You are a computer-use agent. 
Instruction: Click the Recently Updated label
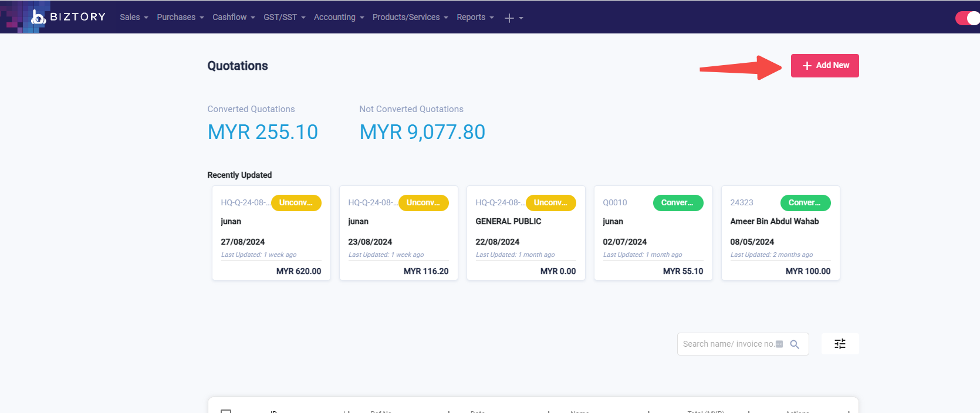239,175
